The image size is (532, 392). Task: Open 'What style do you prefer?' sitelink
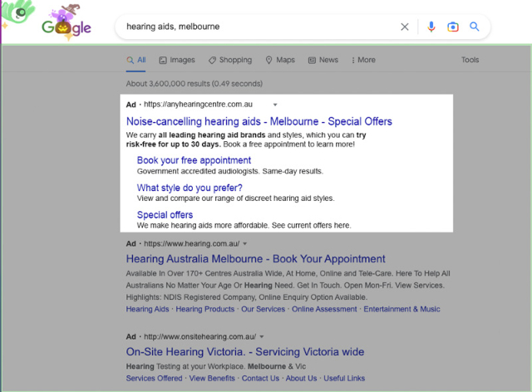pos(190,188)
